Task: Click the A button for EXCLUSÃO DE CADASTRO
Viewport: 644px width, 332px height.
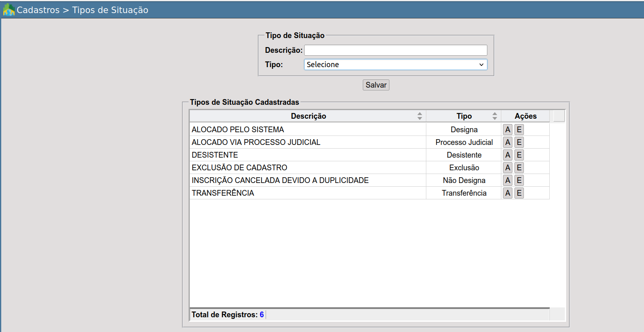Action: pyautogui.click(x=507, y=168)
